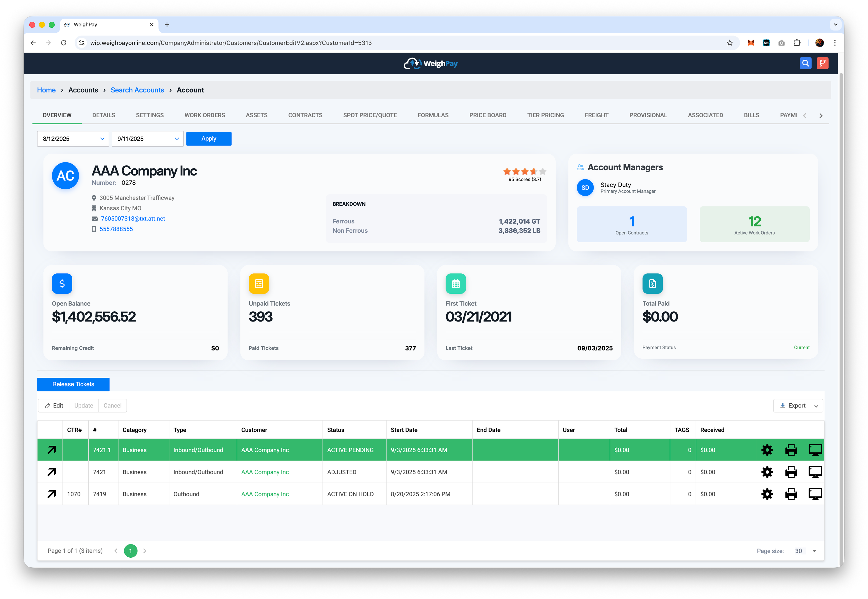
Task: Click the Open Balance dollar icon
Action: pos(62,283)
